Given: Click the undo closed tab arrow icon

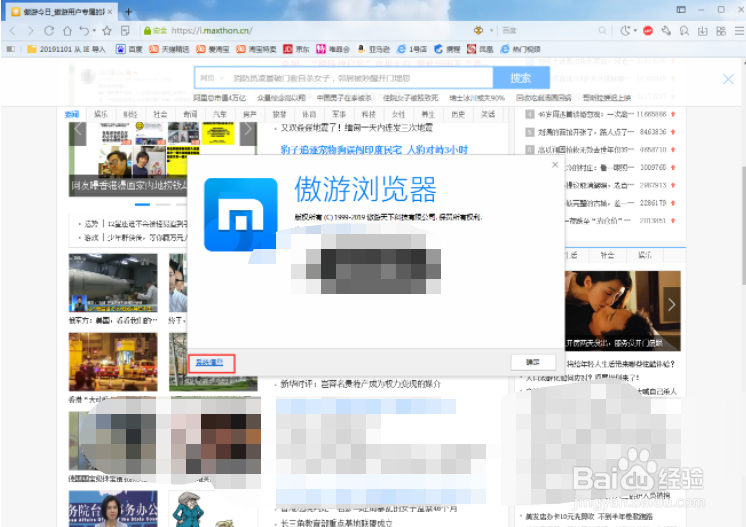Looking at the screenshot, I should 84,31.
